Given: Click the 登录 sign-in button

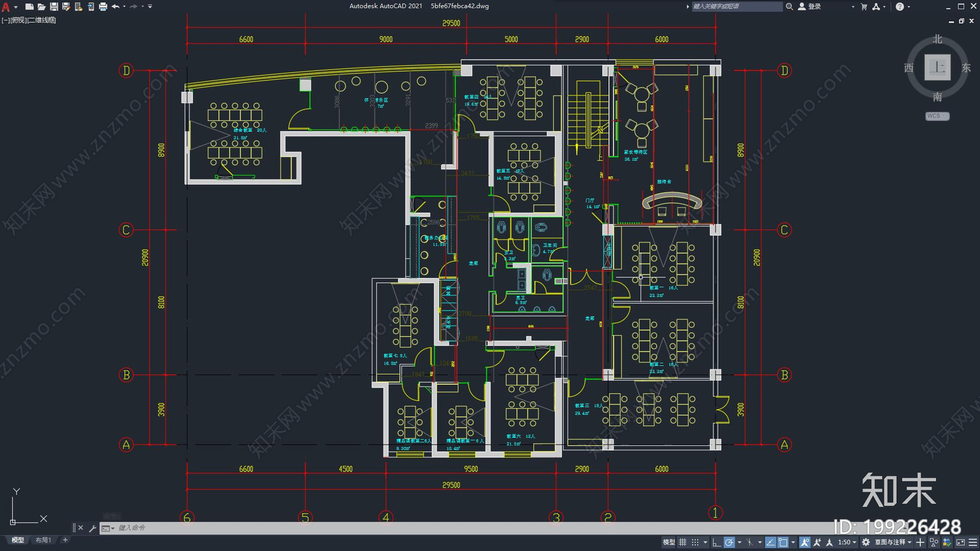Looking at the screenshot, I should tap(809, 6).
